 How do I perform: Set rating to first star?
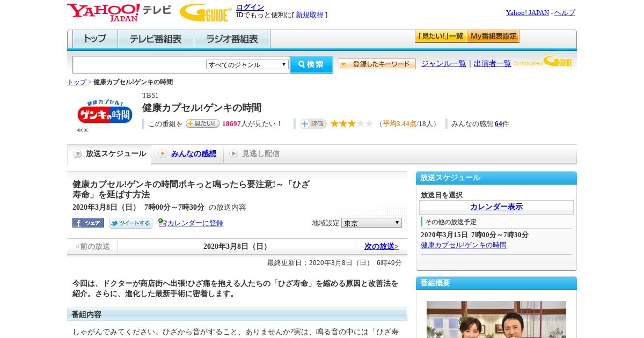pos(334,123)
